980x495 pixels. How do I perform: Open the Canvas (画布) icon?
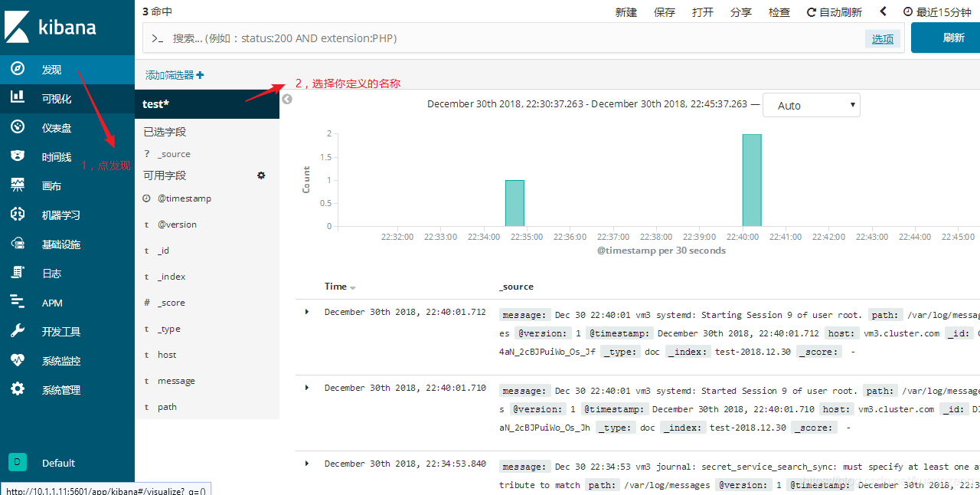(x=18, y=185)
